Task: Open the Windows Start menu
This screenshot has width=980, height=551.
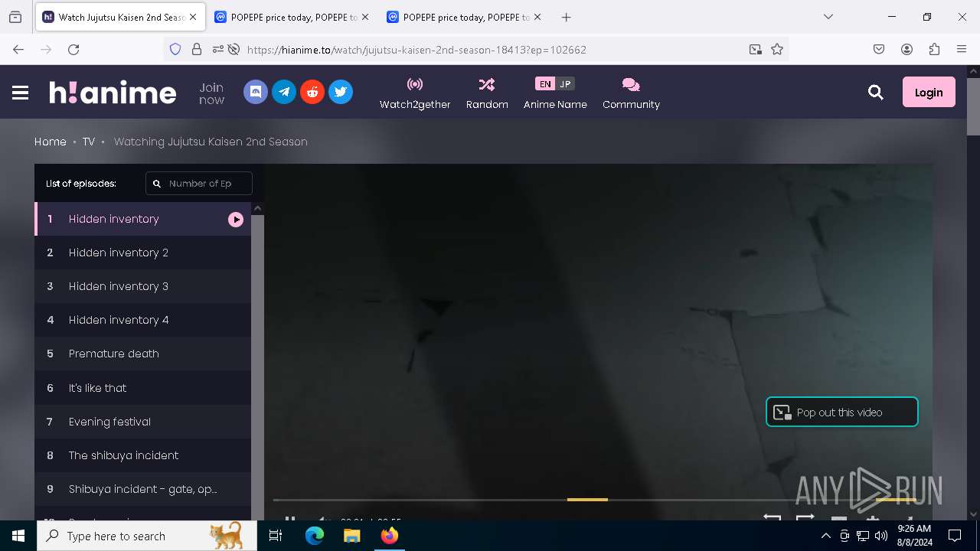Action: pos(18,536)
